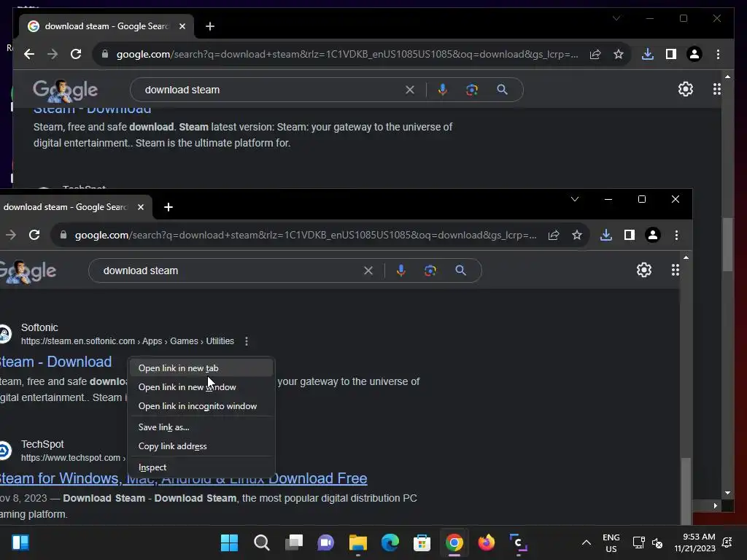Choose Save link as... option

coord(201,427)
